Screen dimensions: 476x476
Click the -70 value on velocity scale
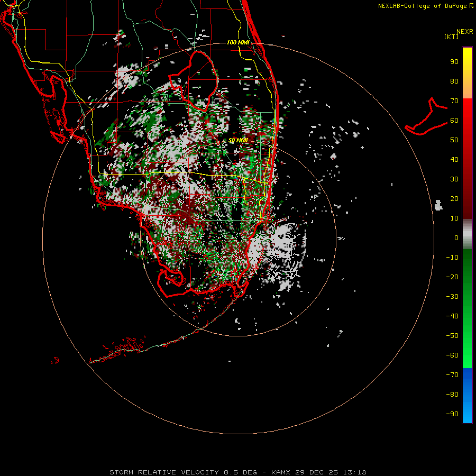(x=452, y=375)
